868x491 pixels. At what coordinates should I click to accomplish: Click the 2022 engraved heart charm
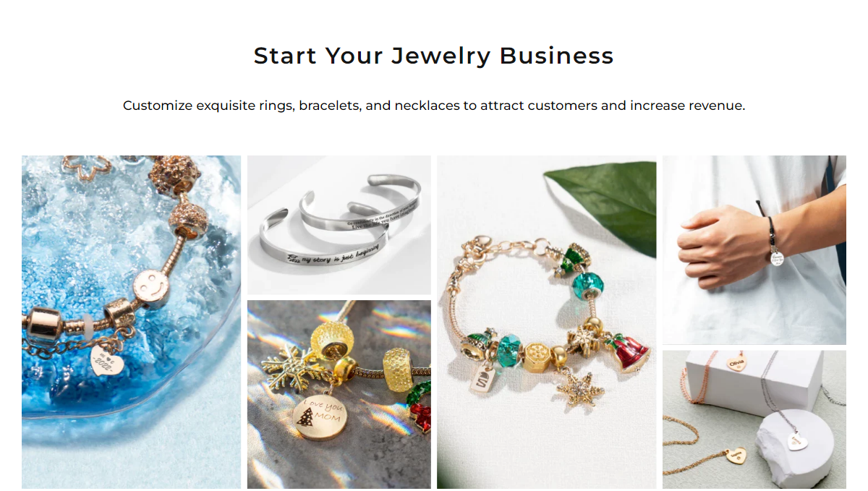[x=107, y=359]
